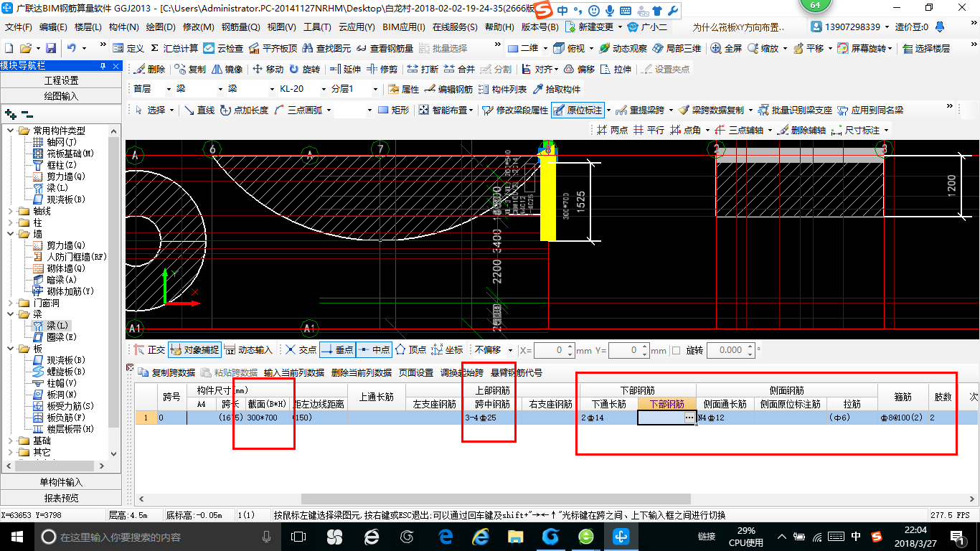Open 查看钢筋量 rebar quantity view
The width and height of the screenshot is (980, 551).
click(385, 48)
